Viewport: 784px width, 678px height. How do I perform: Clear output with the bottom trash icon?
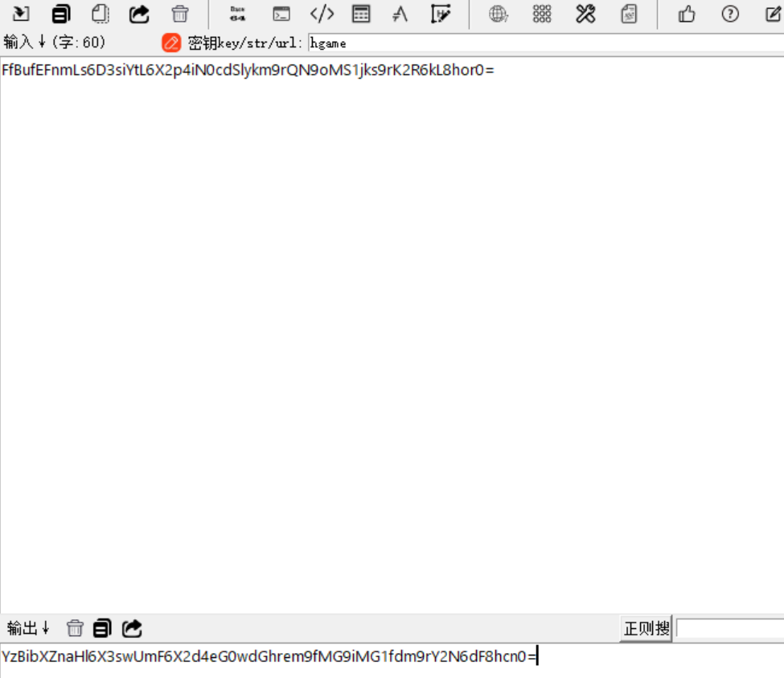pyautogui.click(x=75, y=628)
